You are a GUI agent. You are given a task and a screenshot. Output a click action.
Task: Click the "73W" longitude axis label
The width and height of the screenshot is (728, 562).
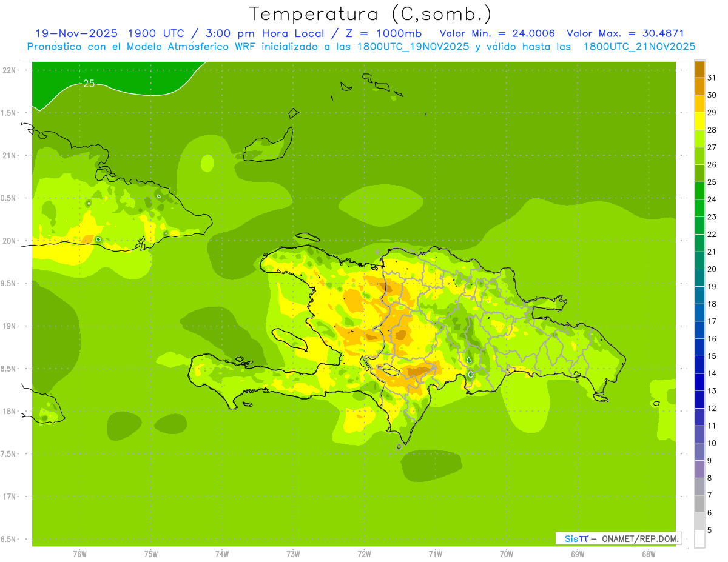293,554
